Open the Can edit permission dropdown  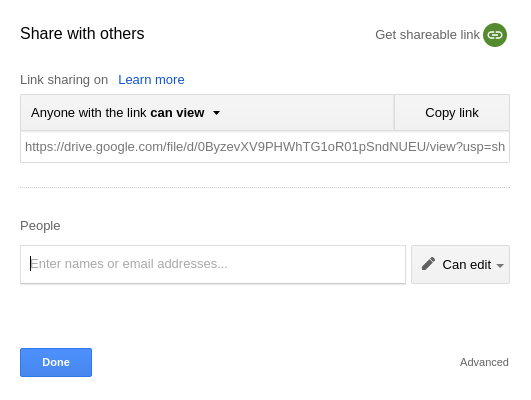click(x=460, y=265)
